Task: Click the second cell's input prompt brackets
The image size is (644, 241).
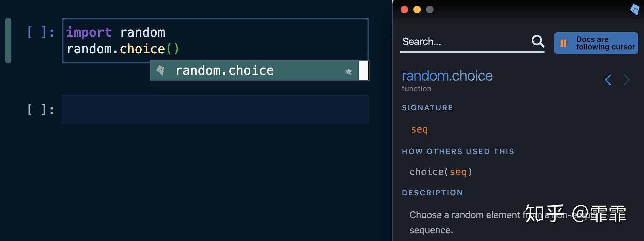Action: pos(40,110)
